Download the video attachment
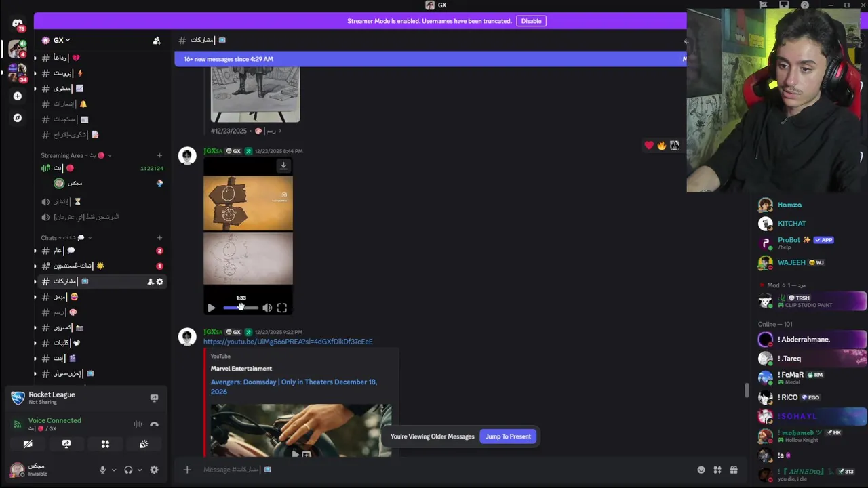 pyautogui.click(x=283, y=165)
